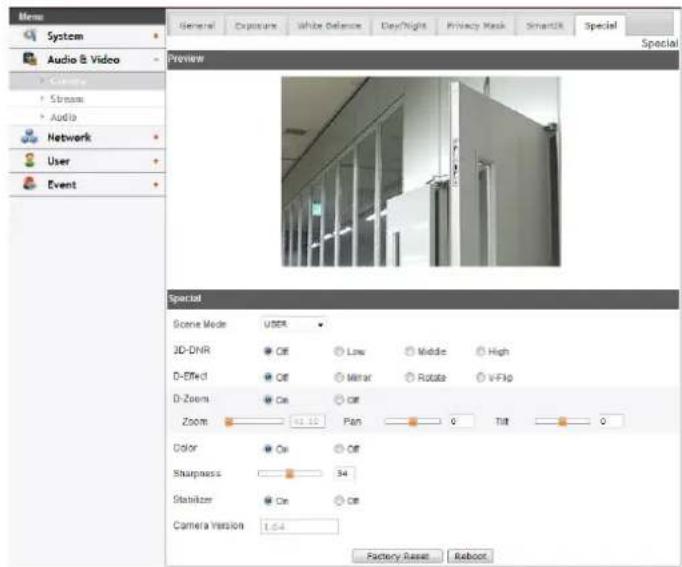Set 3D-DNR to Off
682x567 pixels.
pyautogui.click(x=268, y=351)
